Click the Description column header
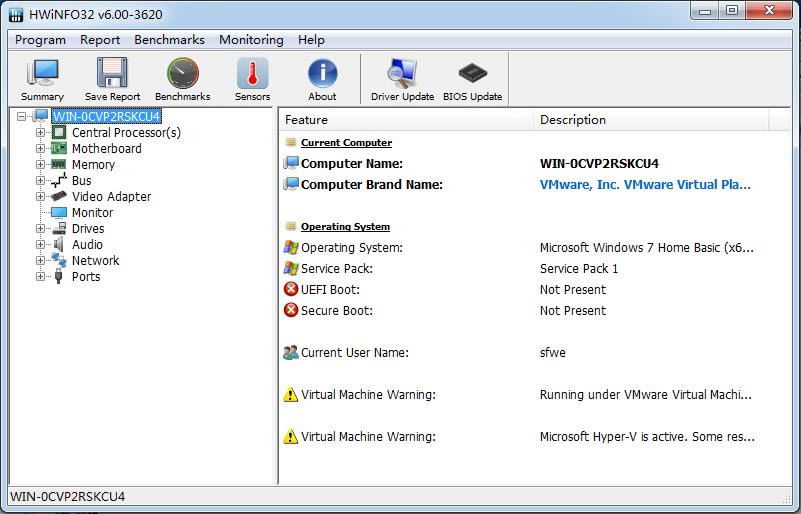The width and height of the screenshot is (801, 514). coord(651,120)
